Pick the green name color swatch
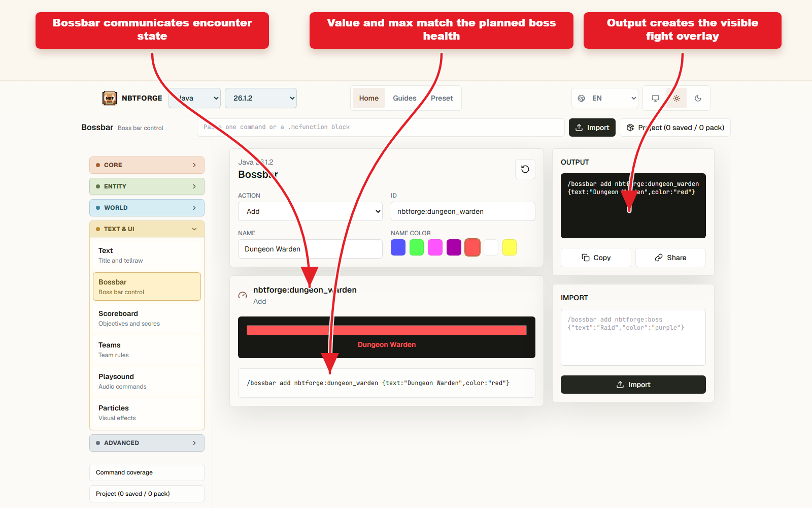This screenshot has width=812, height=508. point(417,247)
